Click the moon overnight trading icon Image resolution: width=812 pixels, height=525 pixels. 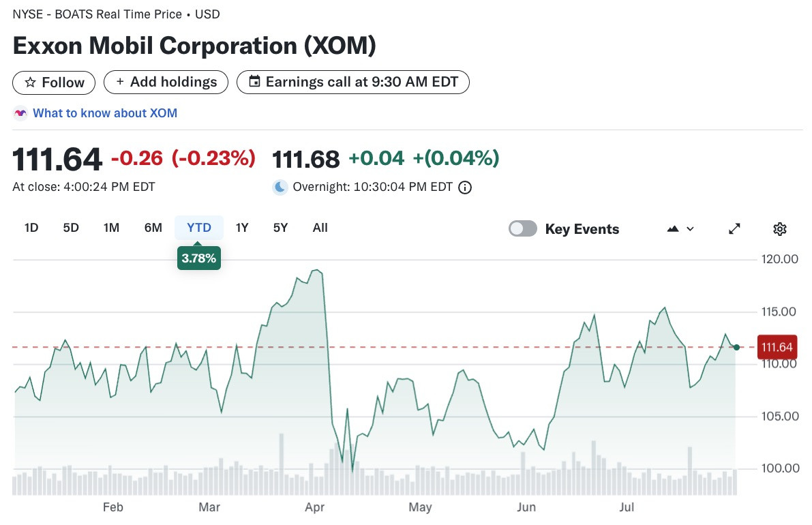click(x=280, y=187)
